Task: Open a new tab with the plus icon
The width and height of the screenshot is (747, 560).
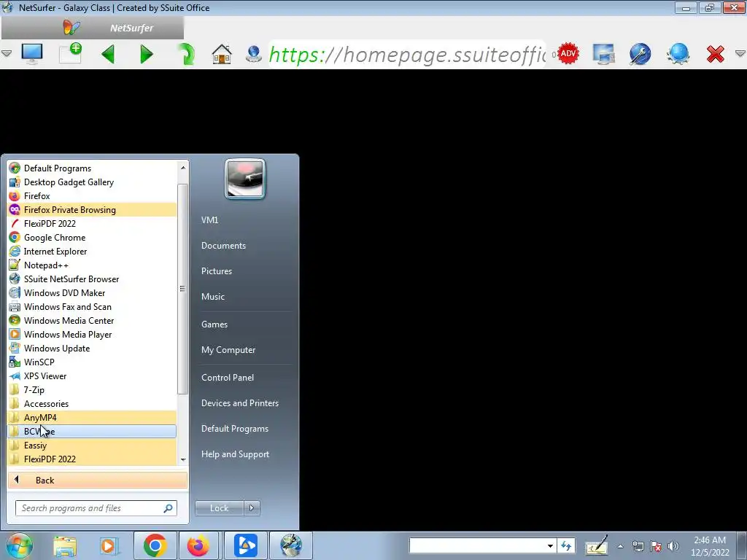Action: [x=71, y=53]
